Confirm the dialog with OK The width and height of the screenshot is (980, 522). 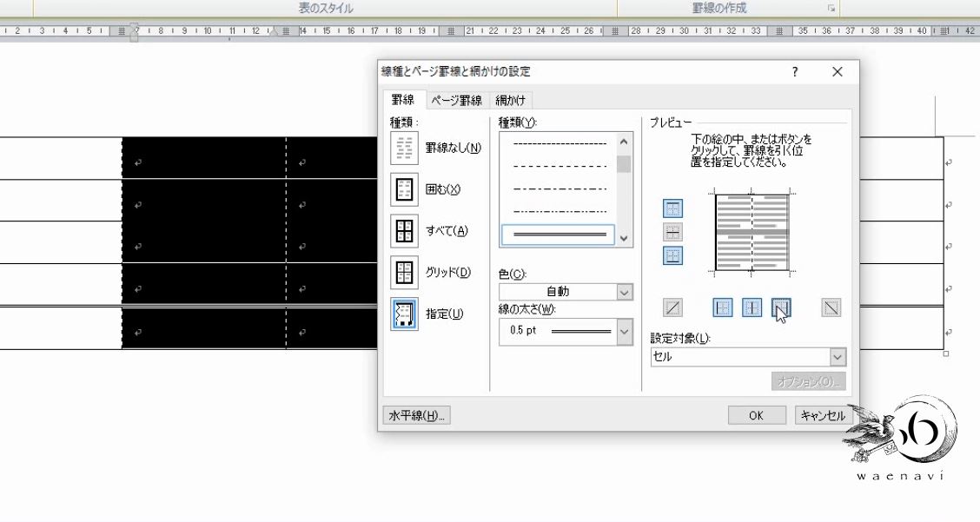pyautogui.click(x=756, y=415)
